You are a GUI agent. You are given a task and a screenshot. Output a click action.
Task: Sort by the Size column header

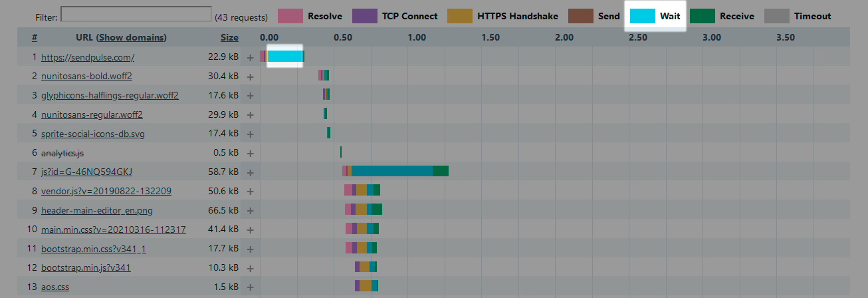(x=229, y=37)
